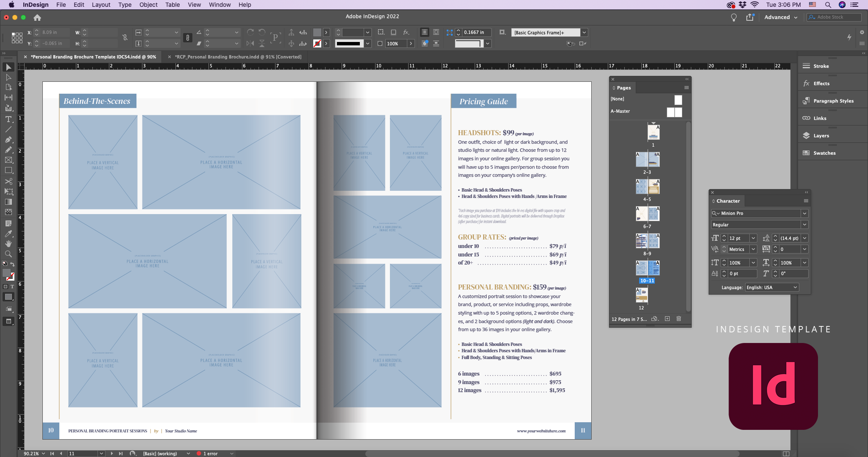Screen dimensions: 868x457
Task: Choose the Scissors tool
Action: tap(8, 181)
